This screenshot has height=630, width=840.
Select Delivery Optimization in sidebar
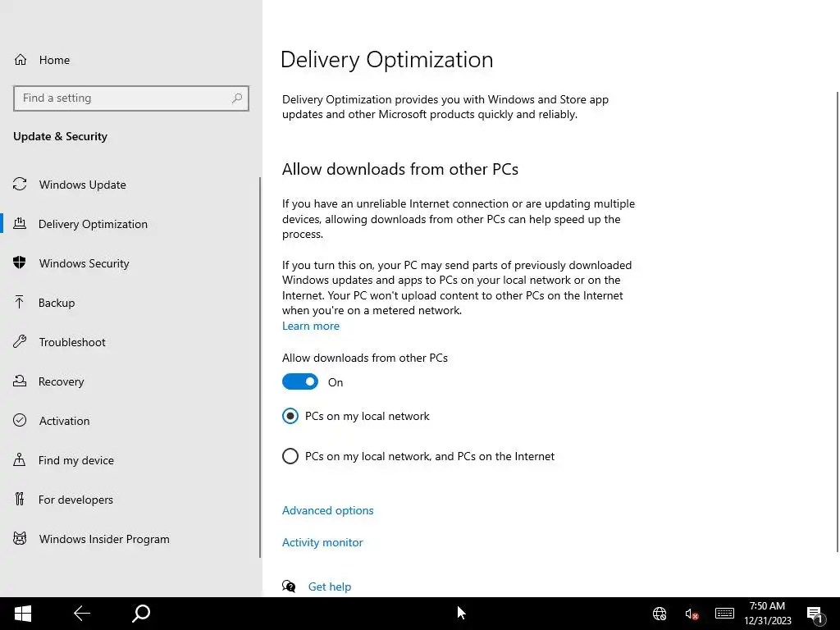click(130, 224)
